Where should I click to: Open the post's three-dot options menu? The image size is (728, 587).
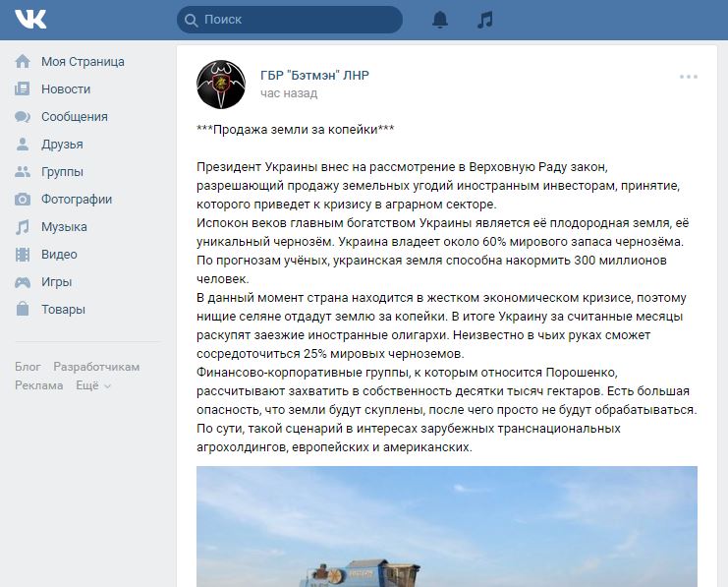click(689, 77)
